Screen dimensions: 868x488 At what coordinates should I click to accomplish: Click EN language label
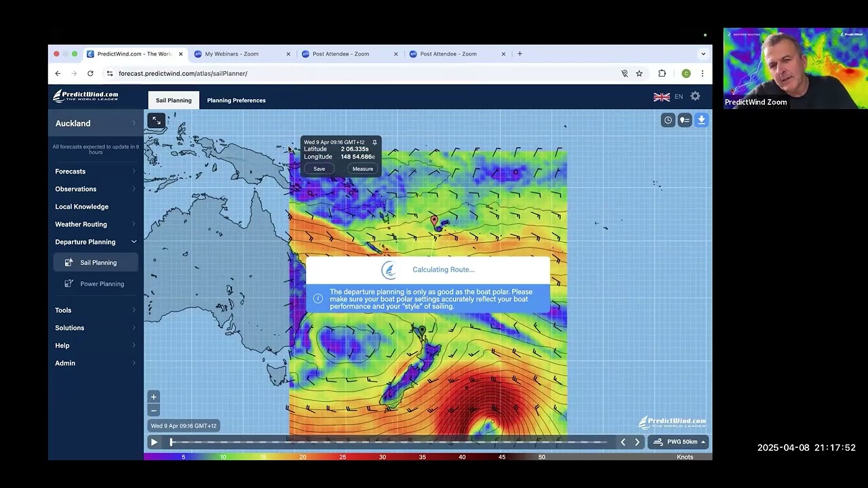[x=678, y=97]
